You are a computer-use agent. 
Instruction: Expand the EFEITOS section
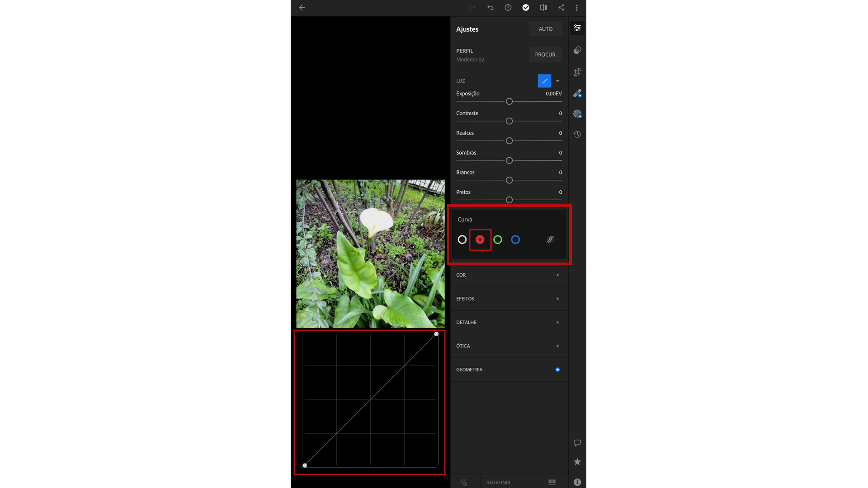click(509, 299)
